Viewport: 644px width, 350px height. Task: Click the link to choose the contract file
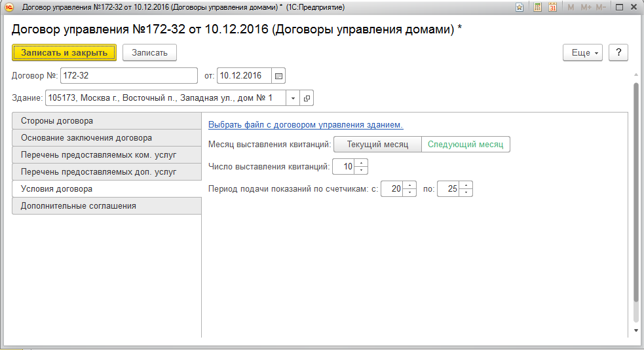(305, 124)
